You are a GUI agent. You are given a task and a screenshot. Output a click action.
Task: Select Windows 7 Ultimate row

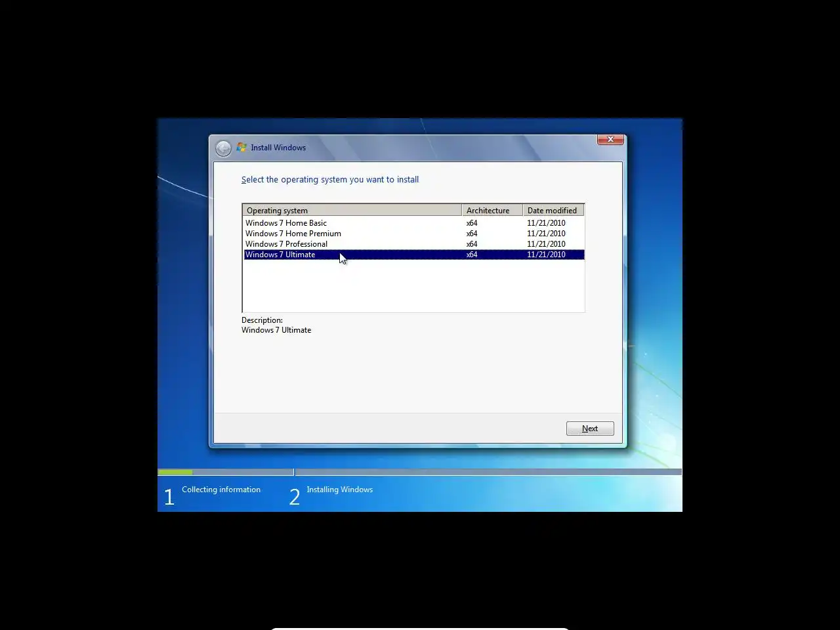point(413,255)
